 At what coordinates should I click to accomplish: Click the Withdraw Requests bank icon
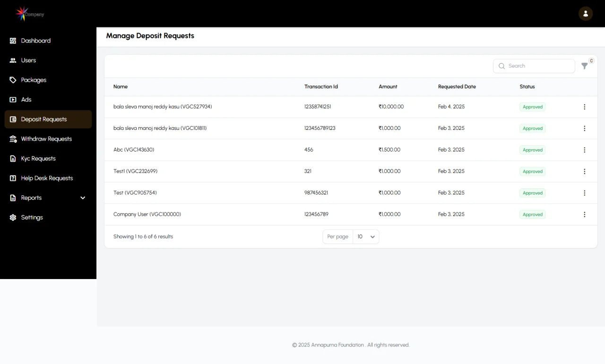[13, 139]
